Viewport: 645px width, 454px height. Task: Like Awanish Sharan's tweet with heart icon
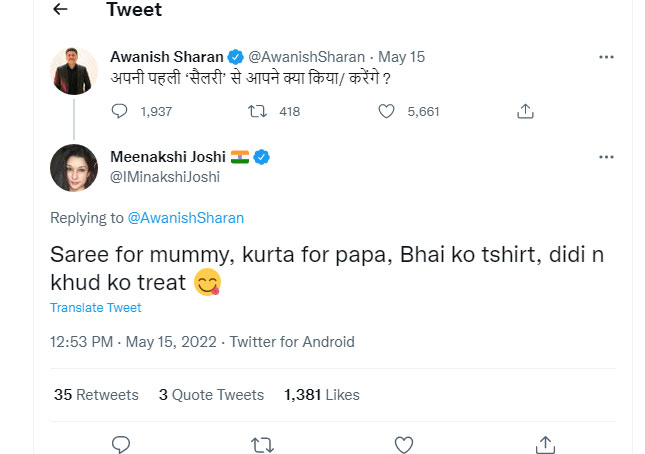coord(388,112)
